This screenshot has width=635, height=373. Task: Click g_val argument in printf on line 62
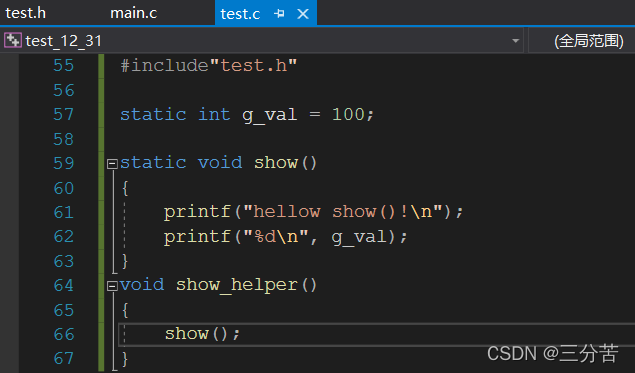tap(359, 237)
